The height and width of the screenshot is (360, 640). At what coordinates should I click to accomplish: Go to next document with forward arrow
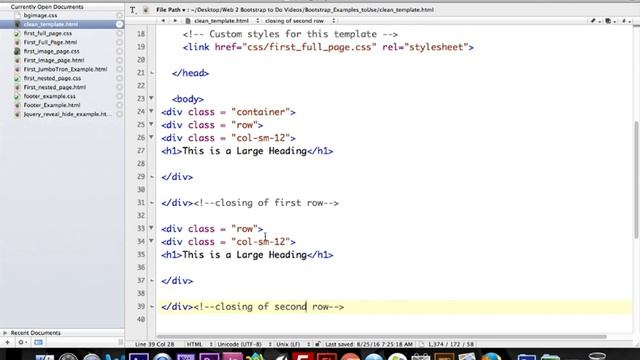pyautogui.click(x=175, y=20)
